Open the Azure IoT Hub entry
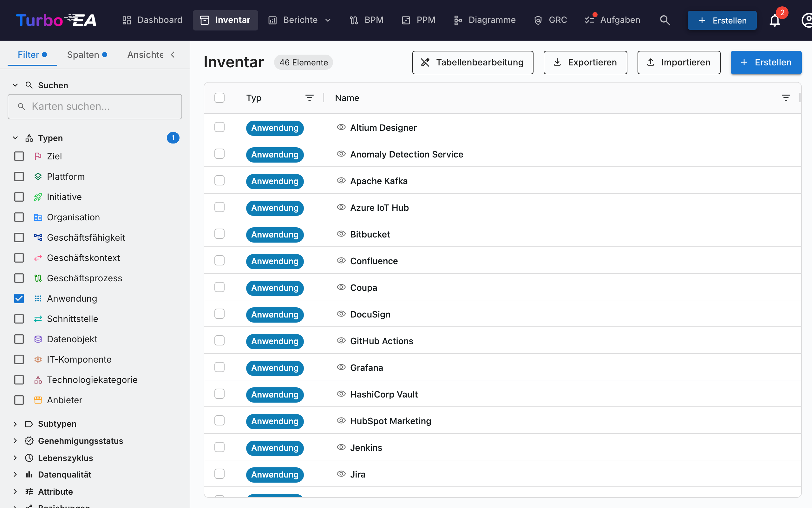The image size is (812, 508). pos(379,208)
